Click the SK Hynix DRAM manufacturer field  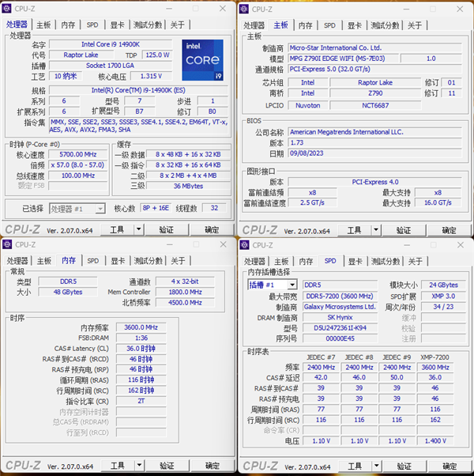(340, 317)
